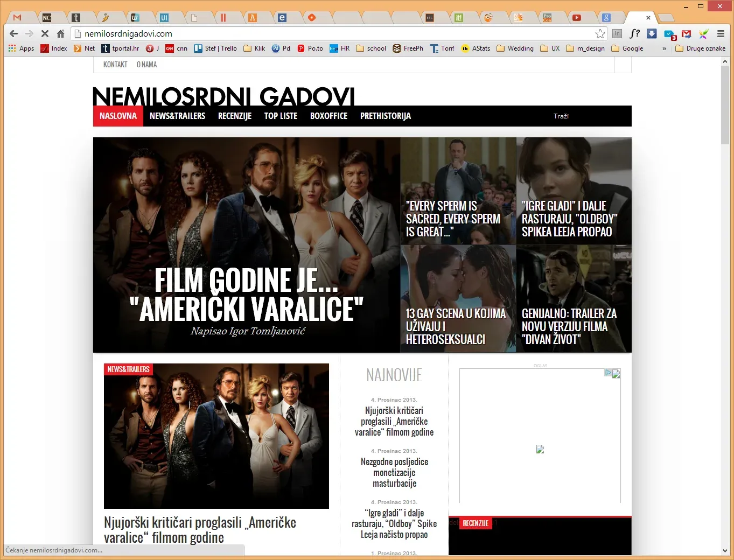Open the Stef | Trello bookmark
The image size is (734, 560).
point(215,48)
